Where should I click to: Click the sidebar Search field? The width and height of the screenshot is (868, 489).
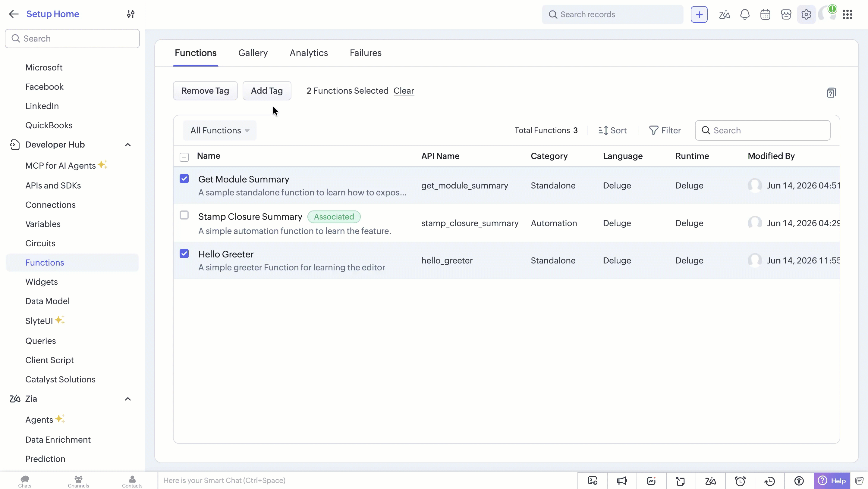click(72, 38)
